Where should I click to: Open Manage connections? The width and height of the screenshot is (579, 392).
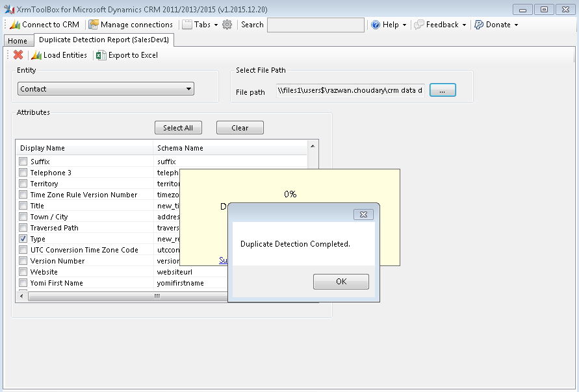tap(131, 25)
